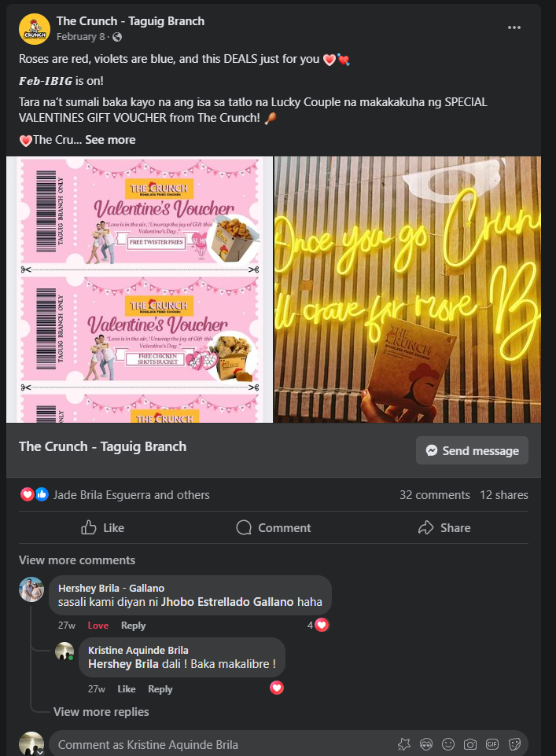556x756 pixels.
Task: Open the Valentine's Voucher image
Action: 139,289
